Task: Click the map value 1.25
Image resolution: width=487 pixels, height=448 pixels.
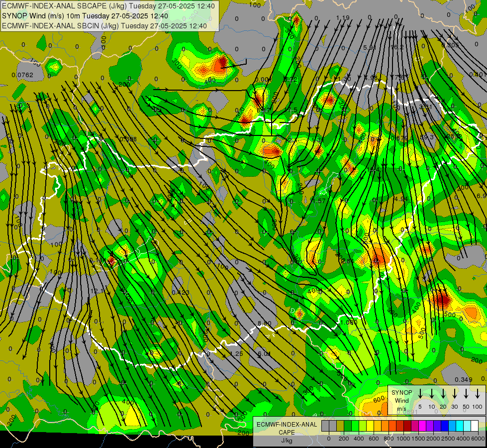Action: tap(237, 354)
